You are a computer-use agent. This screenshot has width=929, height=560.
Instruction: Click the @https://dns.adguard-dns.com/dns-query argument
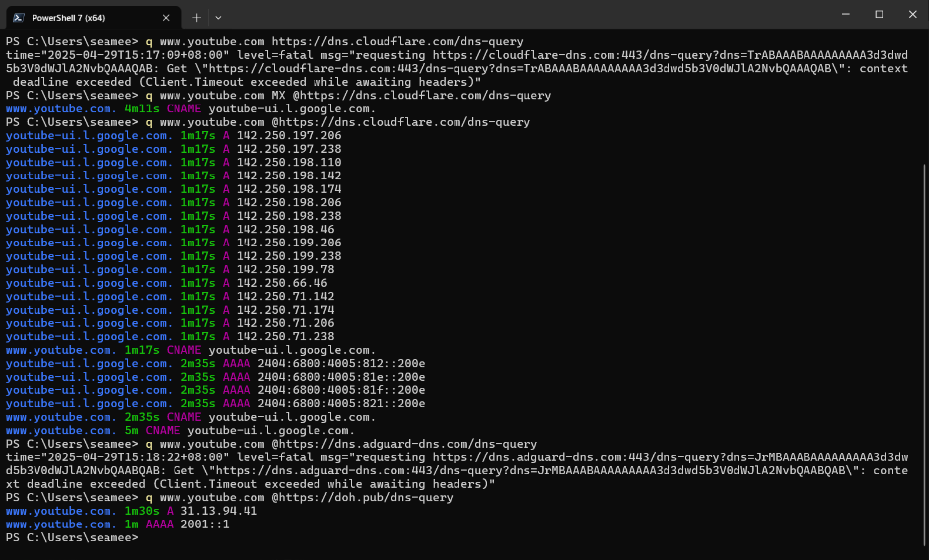pyautogui.click(x=405, y=444)
